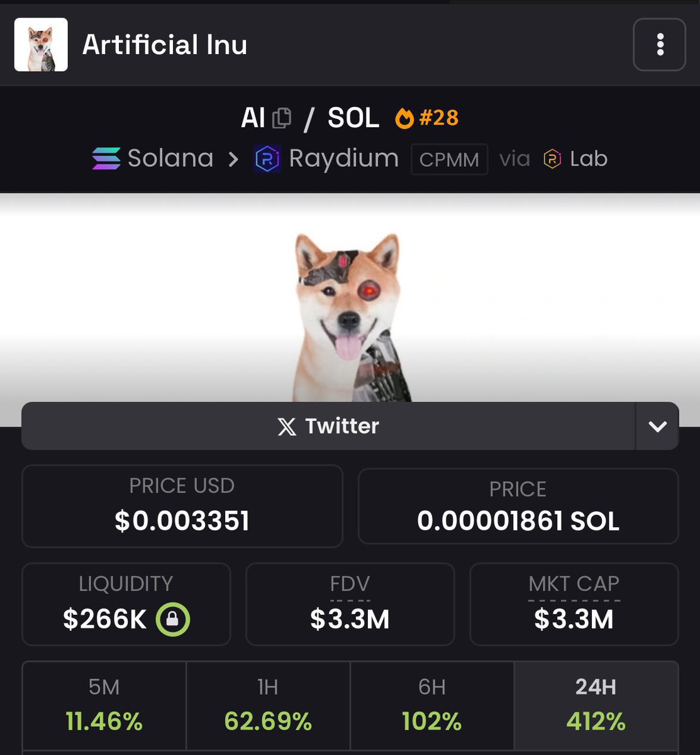Screen dimensions: 700x755
Task: Click the X logo in Twitter button
Action: coord(287,427)
